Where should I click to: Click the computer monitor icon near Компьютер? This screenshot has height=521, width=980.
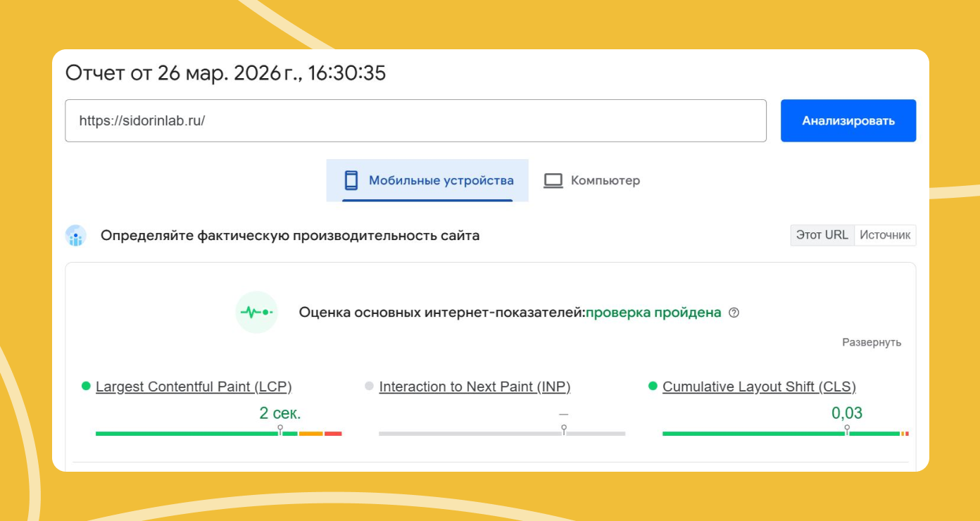click(553, 180)
